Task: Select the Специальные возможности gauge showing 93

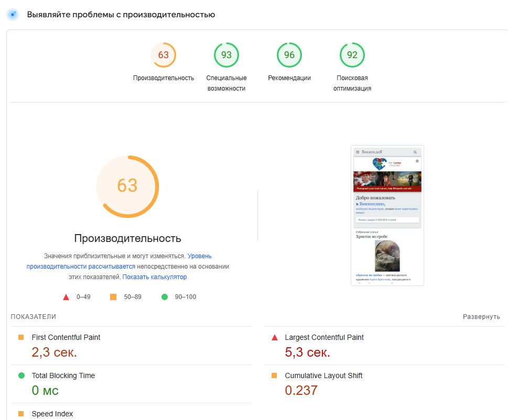Action: (x=226, y=54)
